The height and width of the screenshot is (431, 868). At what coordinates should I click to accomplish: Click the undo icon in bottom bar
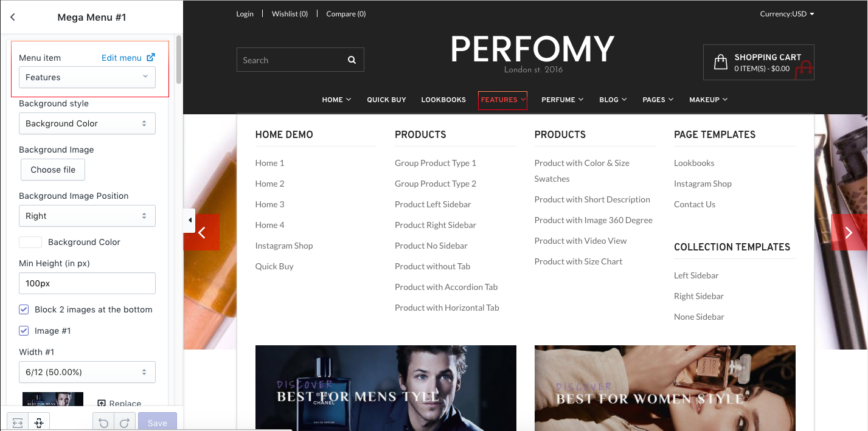(x=103, y=422)
